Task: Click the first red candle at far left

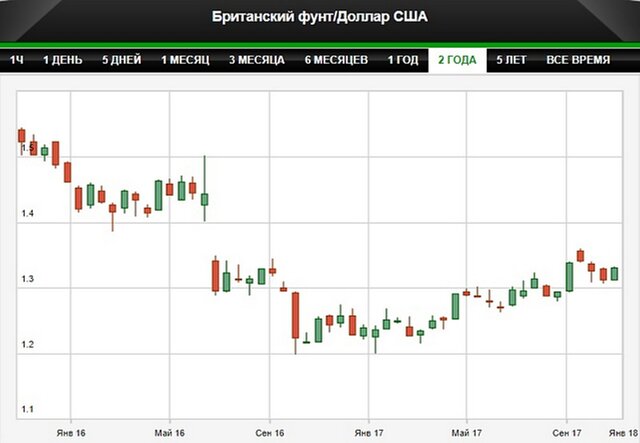Action: [x=21, y=136]
